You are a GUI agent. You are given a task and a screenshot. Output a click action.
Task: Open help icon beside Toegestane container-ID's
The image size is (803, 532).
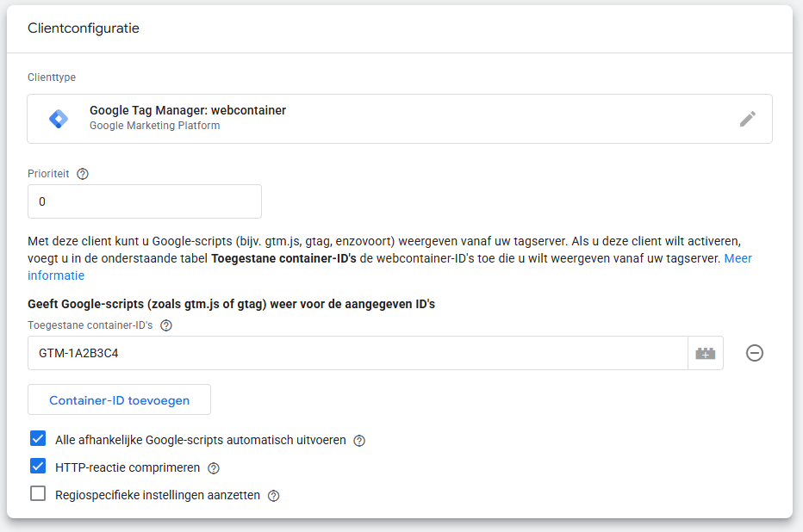pos(166,325)
